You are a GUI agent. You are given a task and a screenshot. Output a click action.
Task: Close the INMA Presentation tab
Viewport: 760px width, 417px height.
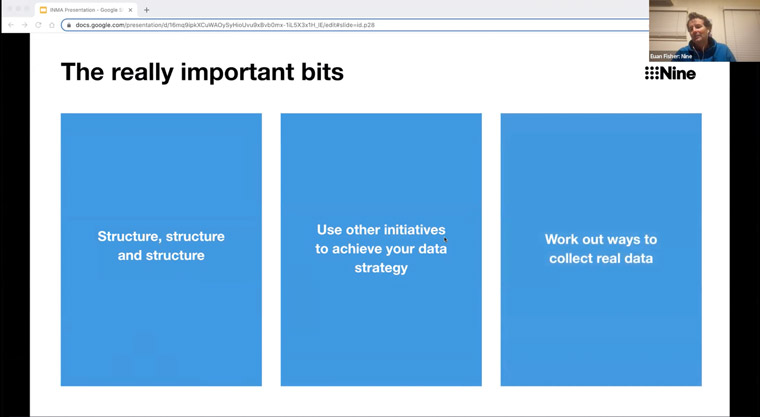(130, 10)
